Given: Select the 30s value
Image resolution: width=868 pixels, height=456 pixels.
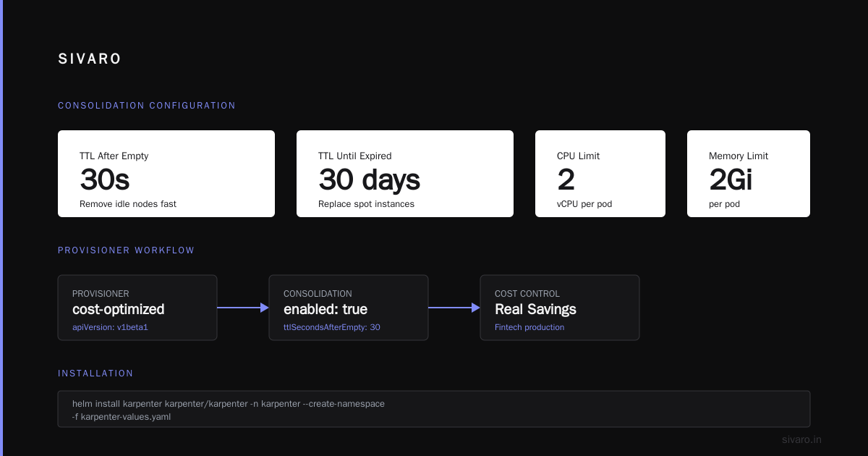Looking at the screenshot, I should (105, 179).
